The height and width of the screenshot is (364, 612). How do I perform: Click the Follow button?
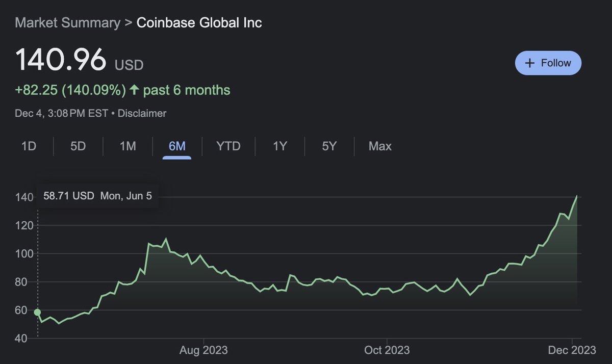click(548, 63)
